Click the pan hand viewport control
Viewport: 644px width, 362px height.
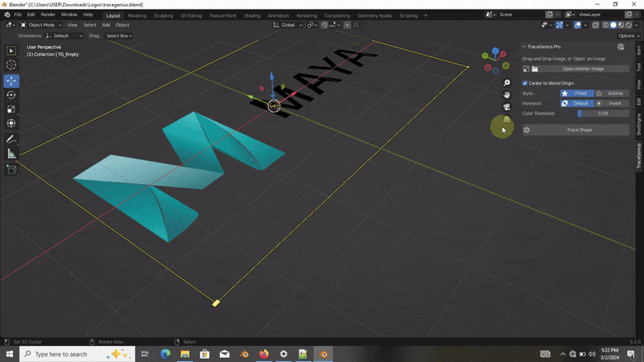(x=506, y=95)
